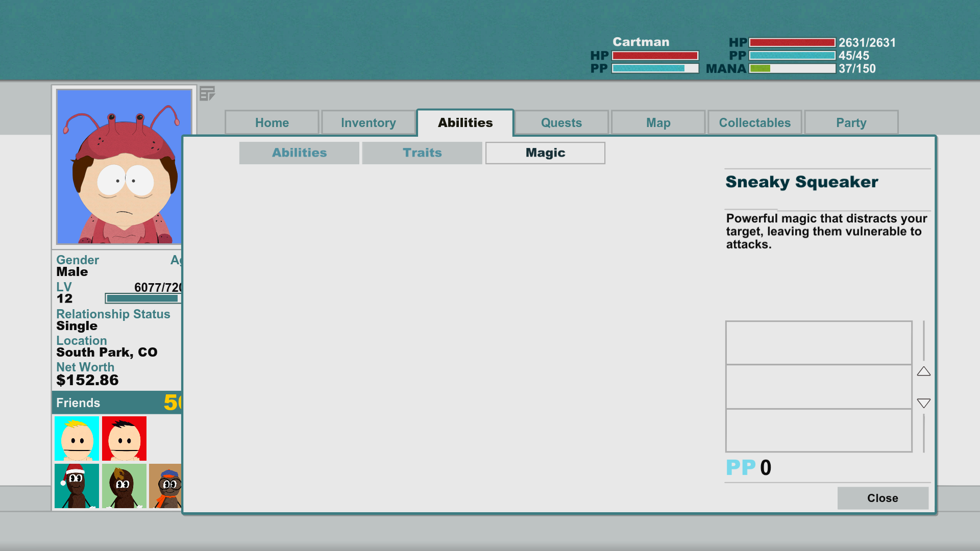Screen dimensions: 980x551
Task: Open the Collectables tab
Action: (x=755, y=122)
